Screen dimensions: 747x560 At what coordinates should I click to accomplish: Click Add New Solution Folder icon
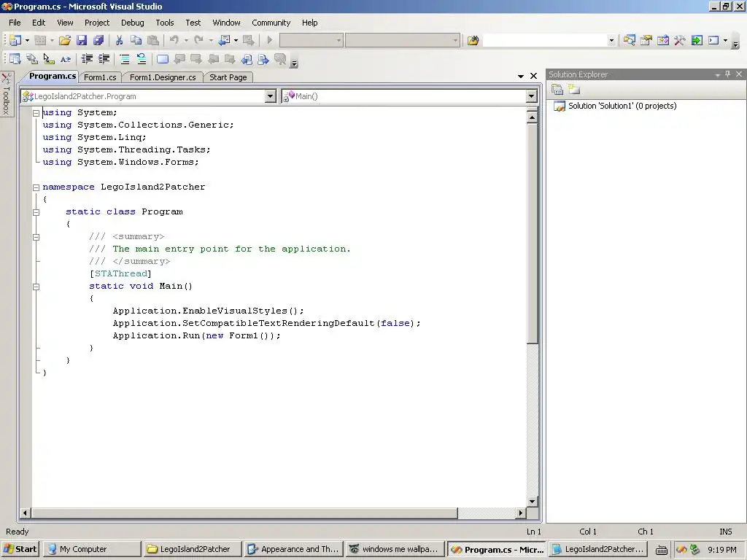coord(574,89)
